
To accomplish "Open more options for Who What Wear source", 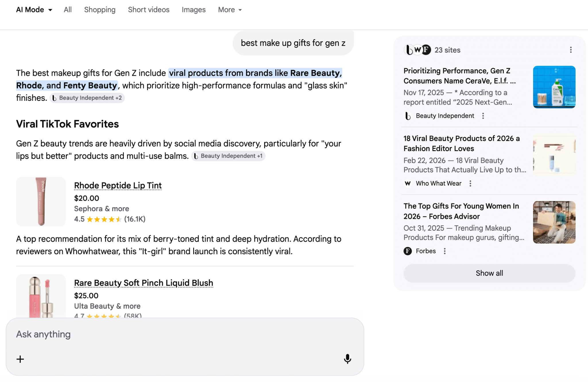I will coord(470,184).
